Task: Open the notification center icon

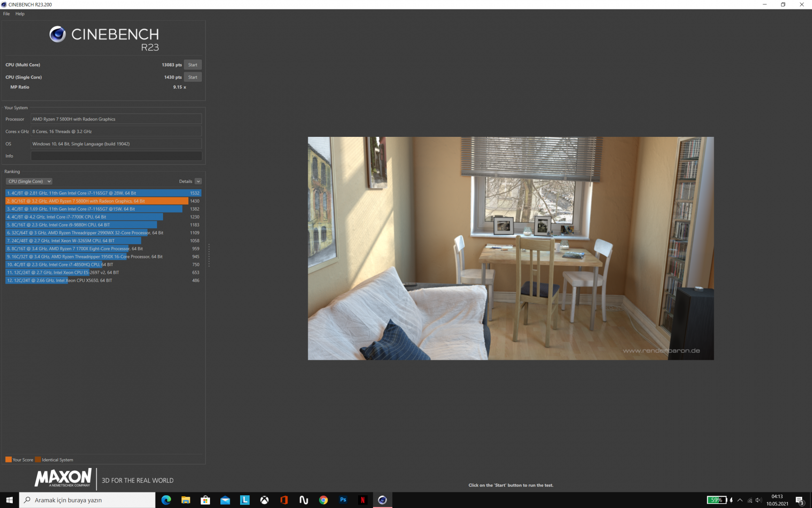Action: 800,500
